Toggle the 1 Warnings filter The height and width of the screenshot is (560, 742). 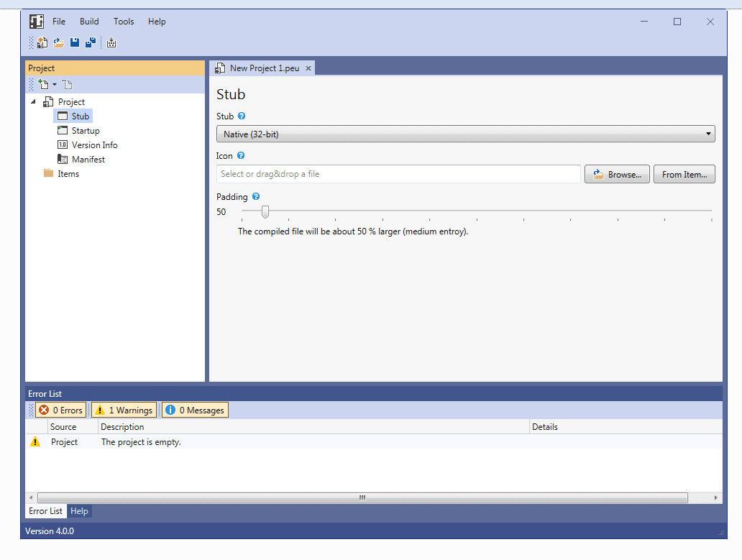click(x=123, y=410)
